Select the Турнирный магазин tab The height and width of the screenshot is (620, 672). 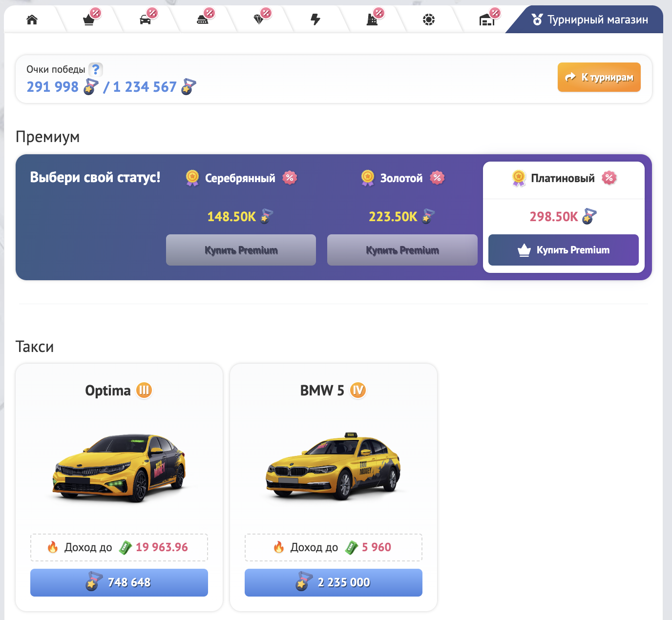tap(589, 20)
